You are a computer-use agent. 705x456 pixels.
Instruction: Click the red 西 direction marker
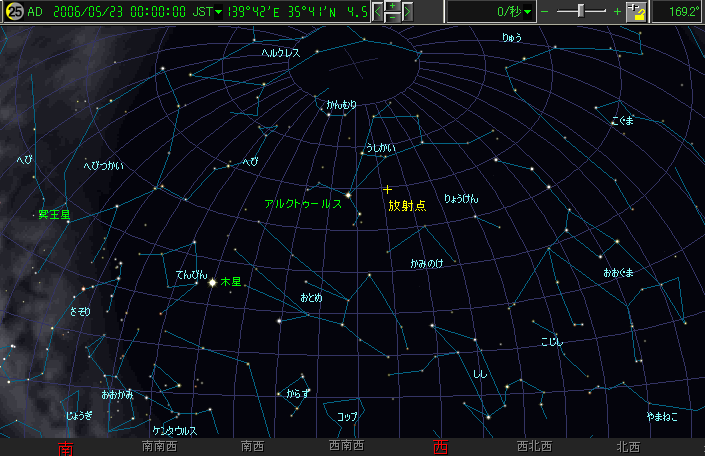pyautogui.click(x=440, y=447)
